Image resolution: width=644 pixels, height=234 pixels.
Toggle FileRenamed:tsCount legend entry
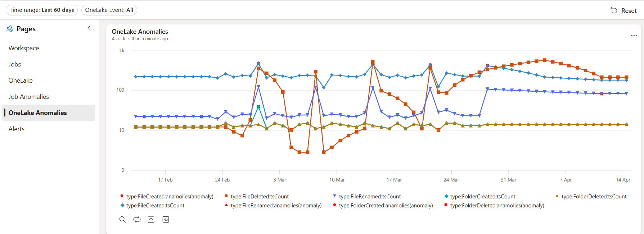370,197
